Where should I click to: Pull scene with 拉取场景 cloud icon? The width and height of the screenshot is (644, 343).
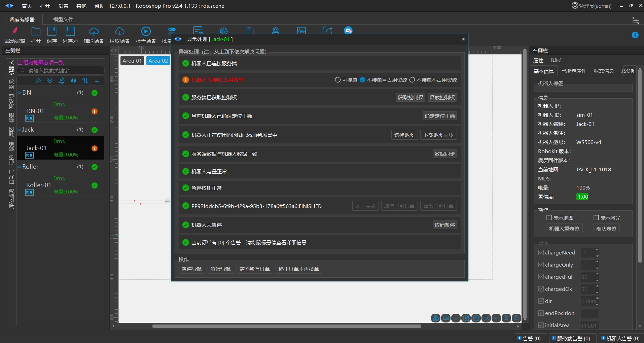pos(119,31)
